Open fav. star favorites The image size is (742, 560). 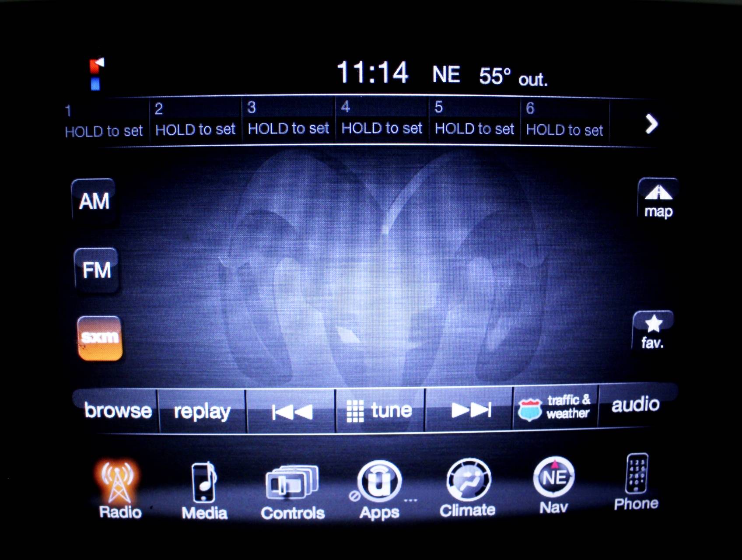pos(653,331)
